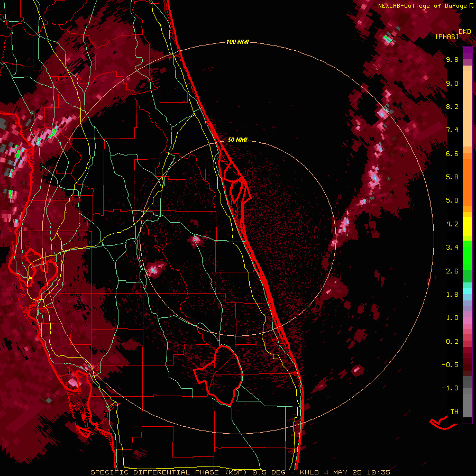
Task: Pick the cyan swatch in the colorbar
Action: click(x=467, y=291)
